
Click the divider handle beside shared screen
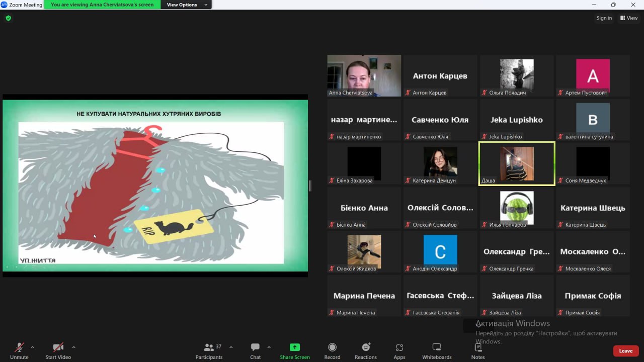click(310, 186)
